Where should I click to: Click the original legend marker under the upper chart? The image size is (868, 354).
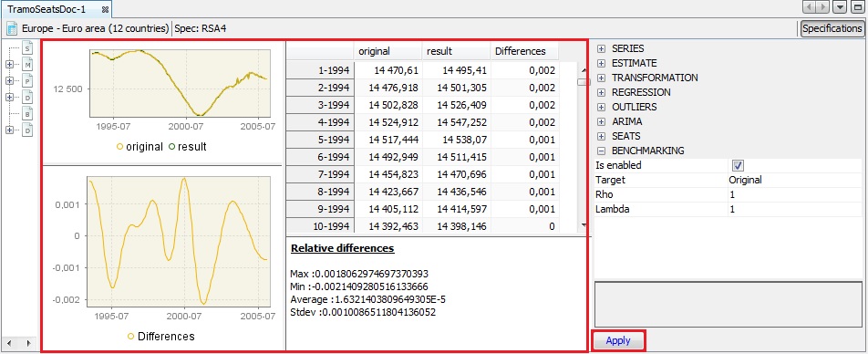click(x=119, y=147)
